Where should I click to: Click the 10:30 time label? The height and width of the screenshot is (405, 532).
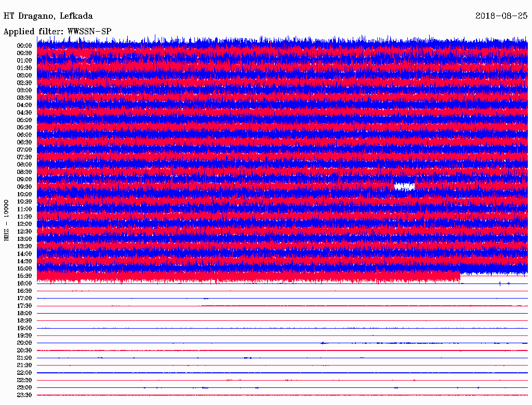[24, 202]
